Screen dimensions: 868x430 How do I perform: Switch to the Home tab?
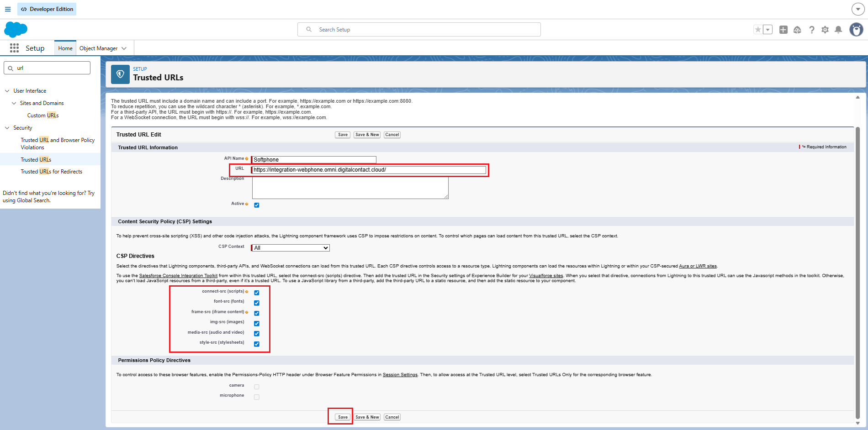[x=65, y=48]
